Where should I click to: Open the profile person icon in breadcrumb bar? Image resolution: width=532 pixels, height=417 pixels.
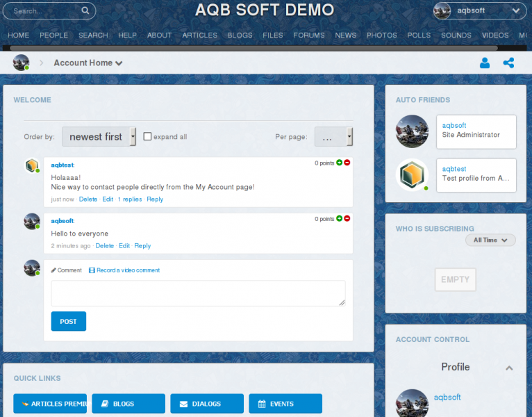(485, 63)
